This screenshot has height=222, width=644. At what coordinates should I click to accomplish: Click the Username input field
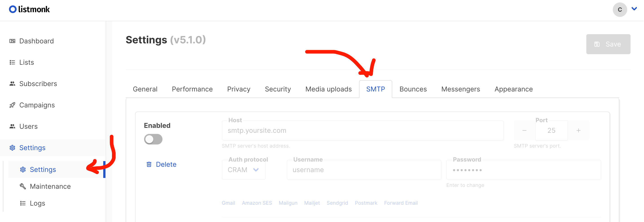pos(364,170)
